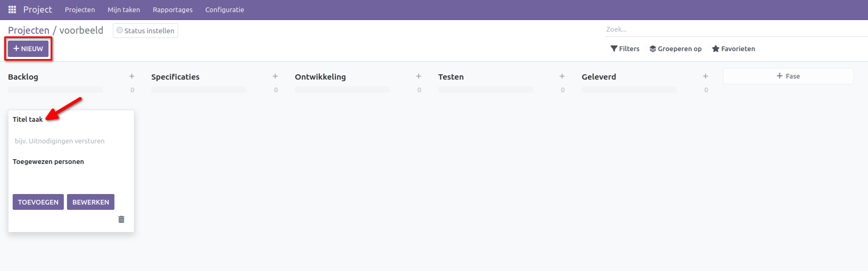868x271 pixels.
Task: Open the Rapportages menu
Action: 172,9
